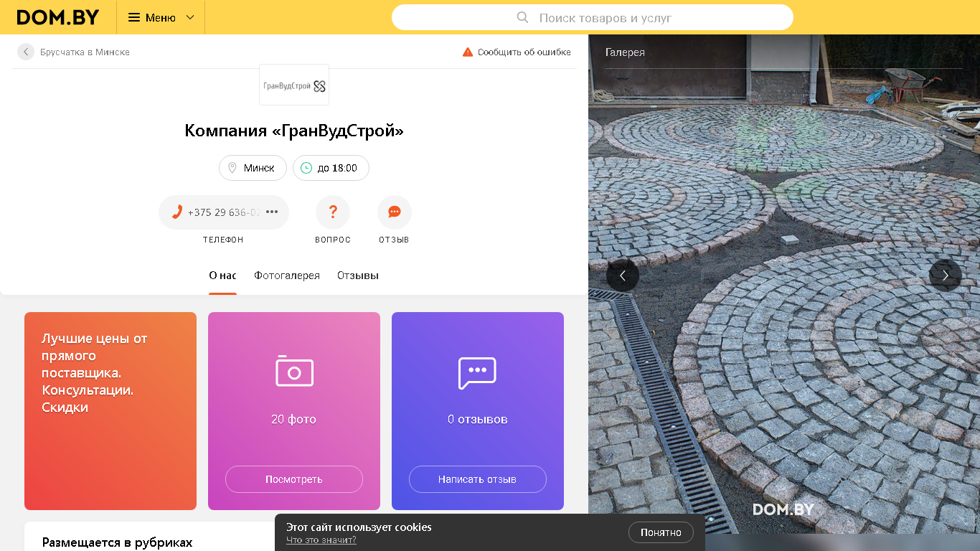
Task: Click the camera icon on photo card
Action: [x=294, y=371]
